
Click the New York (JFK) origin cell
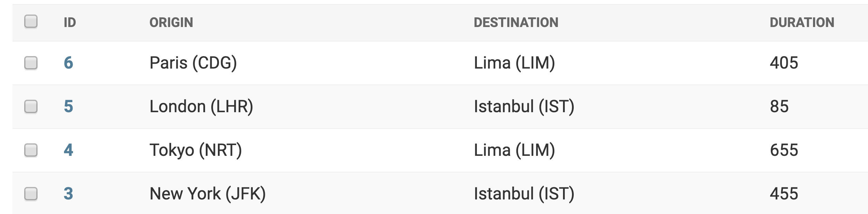207,194
